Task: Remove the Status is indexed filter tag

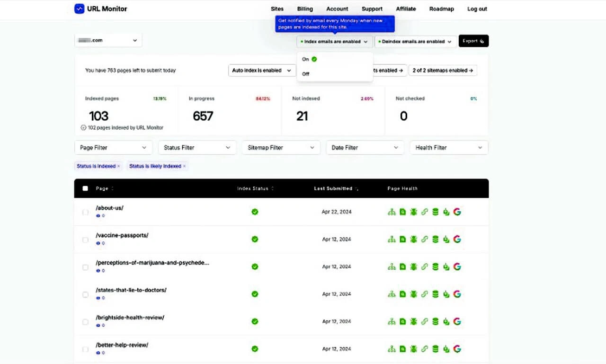Action: point(118,166)
